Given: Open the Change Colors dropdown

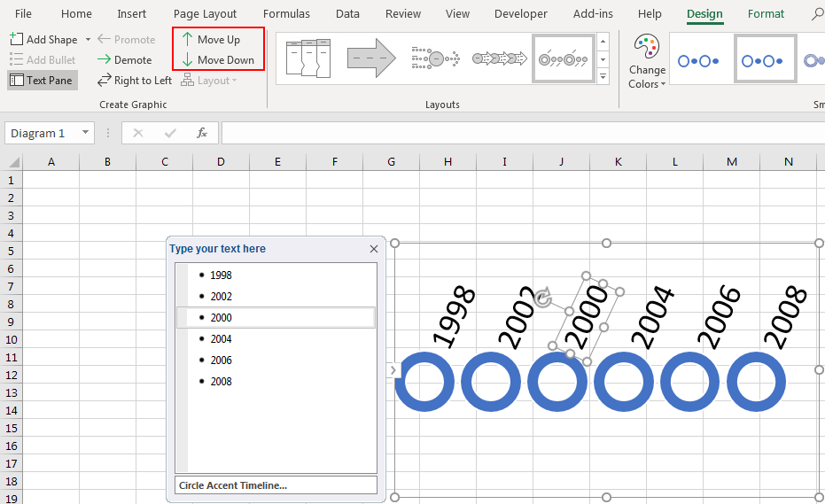Looking at the screenshot, I should (647, 61).
